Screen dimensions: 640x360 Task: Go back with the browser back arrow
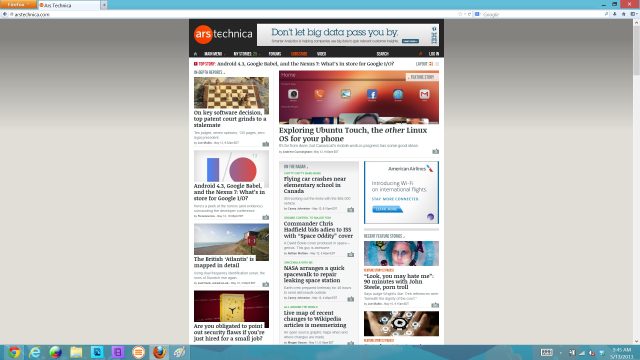(x=4, y=14)
